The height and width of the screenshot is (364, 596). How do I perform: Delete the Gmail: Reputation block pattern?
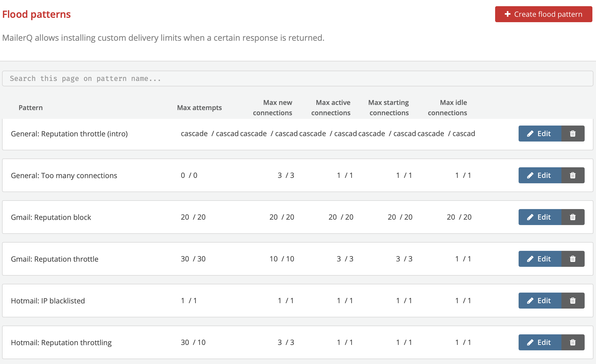click(x=573, y=217)
